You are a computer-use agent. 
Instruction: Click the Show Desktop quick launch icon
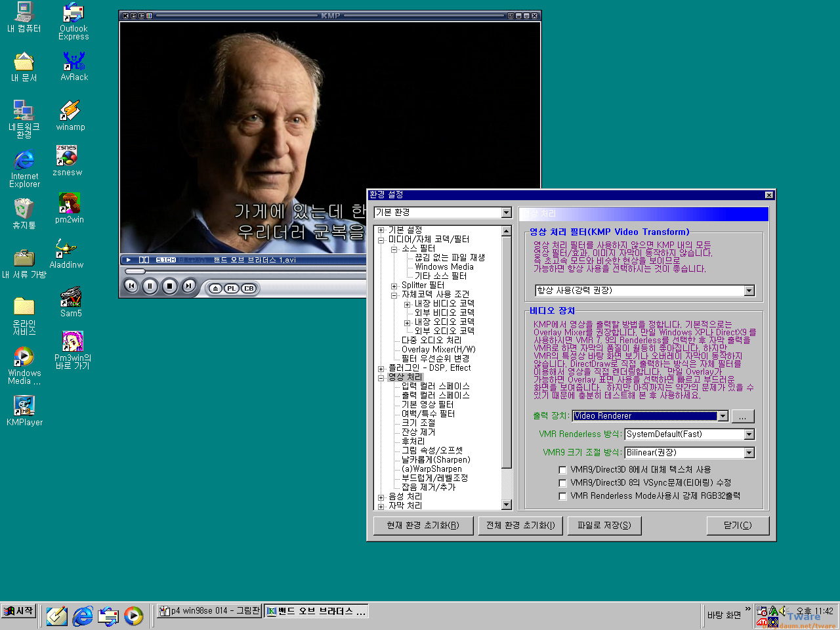[57, 616]
